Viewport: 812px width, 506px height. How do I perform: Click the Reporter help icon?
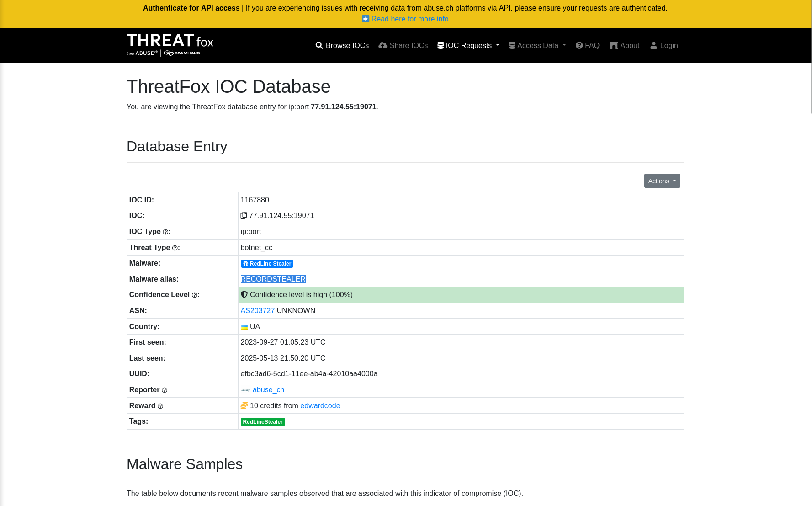(165, 390)
